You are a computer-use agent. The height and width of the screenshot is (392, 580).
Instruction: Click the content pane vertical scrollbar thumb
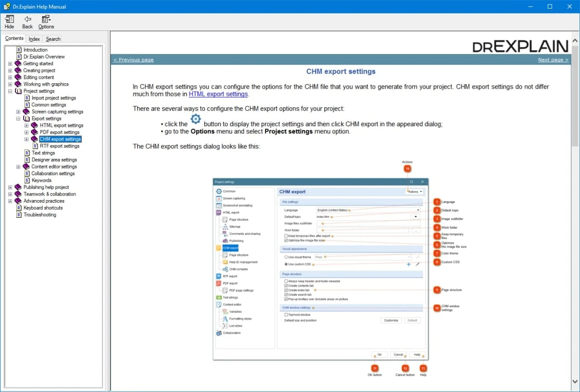tap(575, 96)
